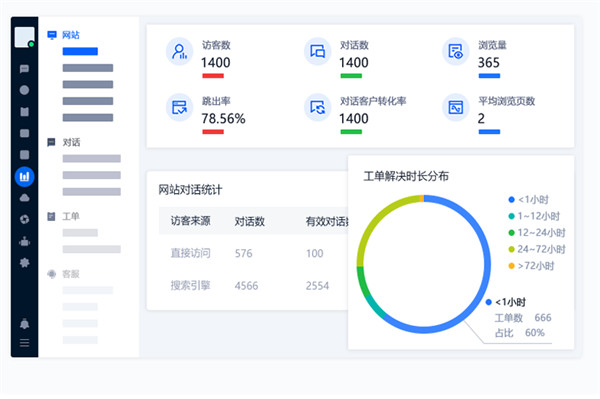Click the robot icon in the sidebar
The height and width of the screenshot is (399, 600).
tap(24, 241)
